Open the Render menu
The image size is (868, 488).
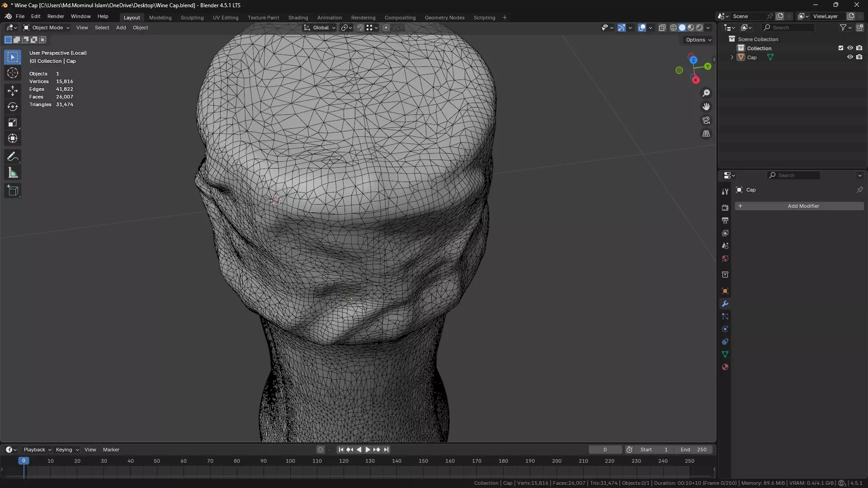pyautogui.click(x=56, y=16)
